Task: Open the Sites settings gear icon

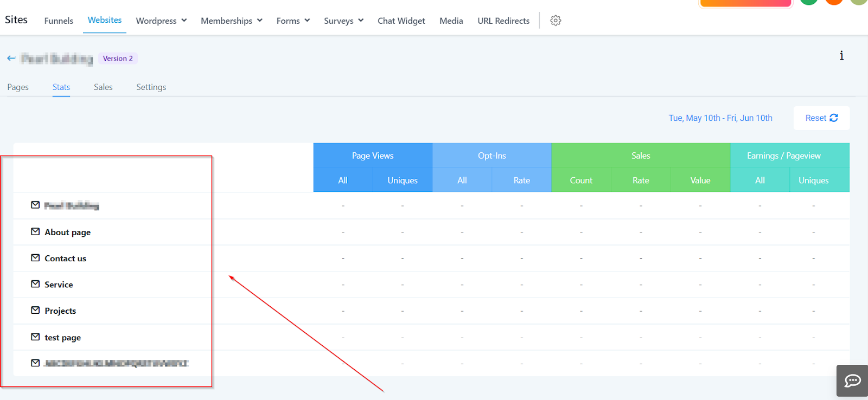Action: (x=556, y=21)
